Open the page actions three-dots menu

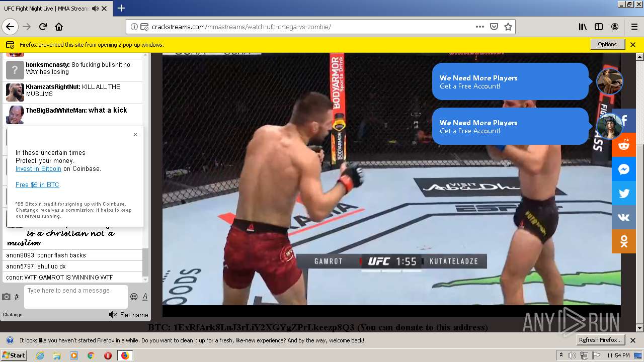480,27
